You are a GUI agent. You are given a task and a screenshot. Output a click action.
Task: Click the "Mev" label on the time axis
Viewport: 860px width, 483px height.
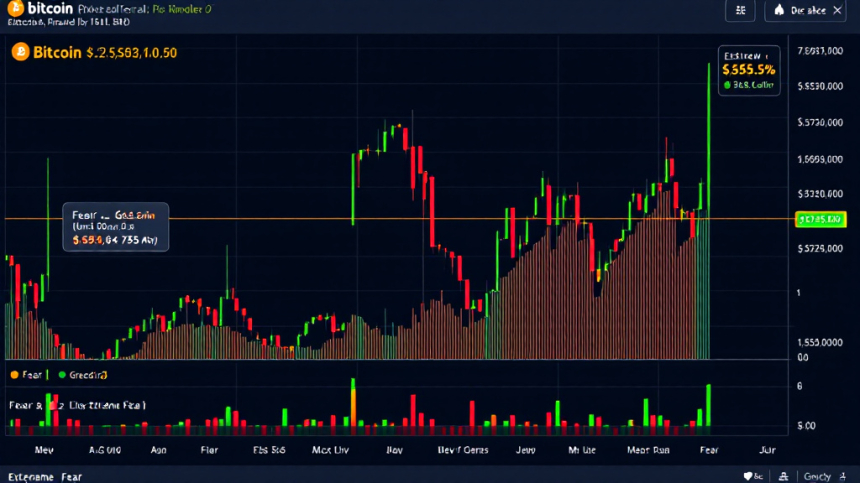point(44,450)
